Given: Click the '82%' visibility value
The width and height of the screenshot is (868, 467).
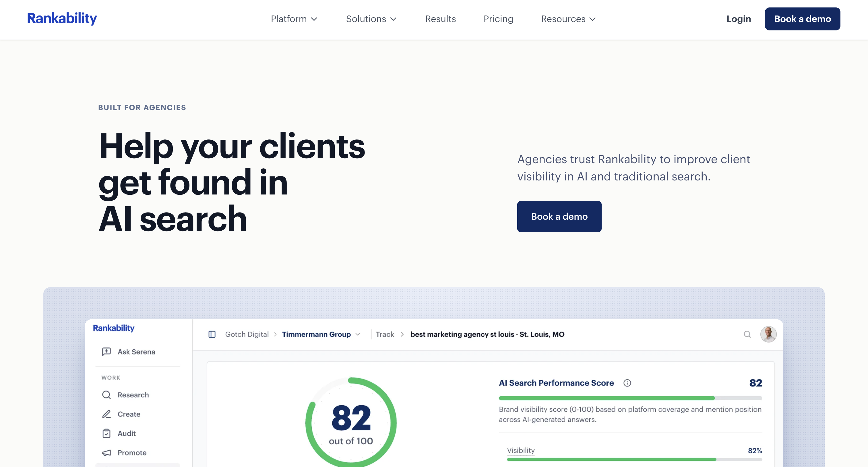Looking at the screenshot, I should pos(755,450).
